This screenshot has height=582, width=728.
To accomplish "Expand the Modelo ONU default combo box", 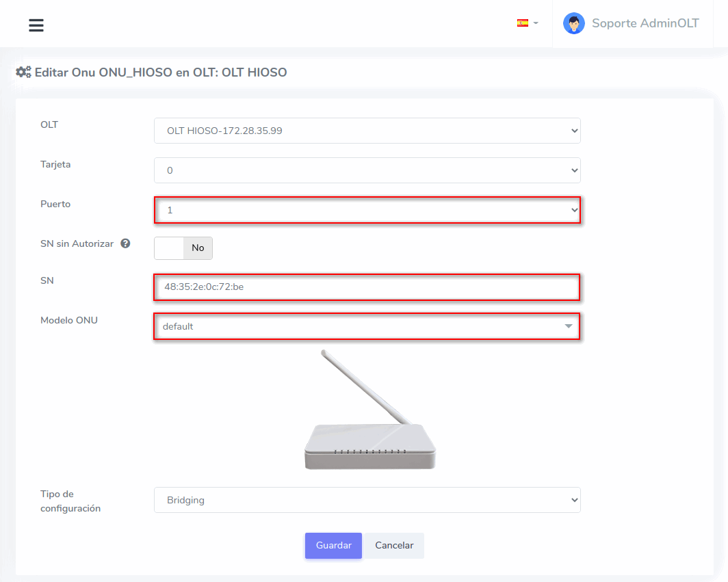I will [x=367, y=326].
